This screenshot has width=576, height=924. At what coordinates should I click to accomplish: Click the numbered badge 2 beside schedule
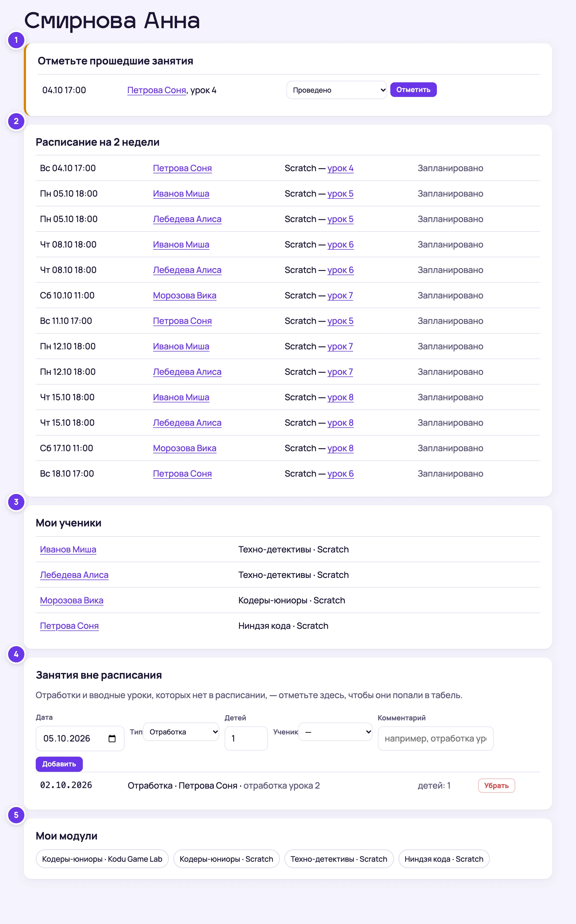click(x=16, y=121)
